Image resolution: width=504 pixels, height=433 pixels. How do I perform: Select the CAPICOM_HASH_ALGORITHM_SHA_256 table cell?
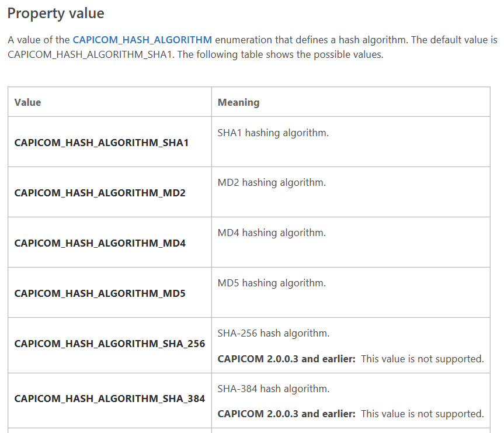110,344
